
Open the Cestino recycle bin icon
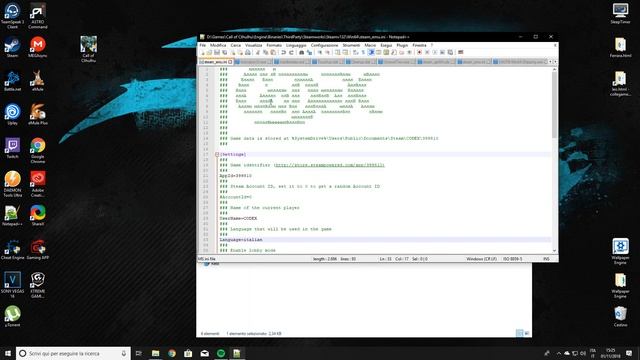[620, 317]
